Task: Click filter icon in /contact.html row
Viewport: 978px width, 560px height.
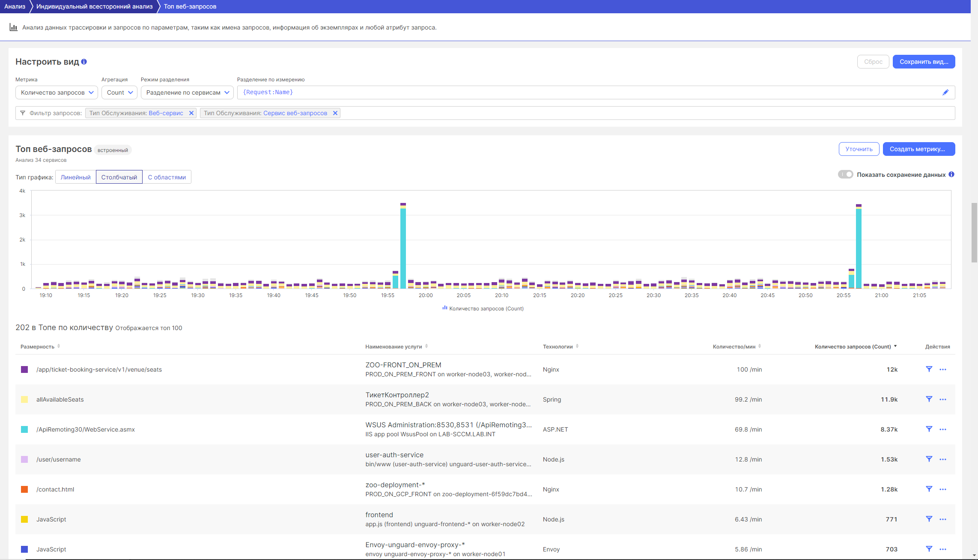Action: pyautogui.click(x=929, y=489)
